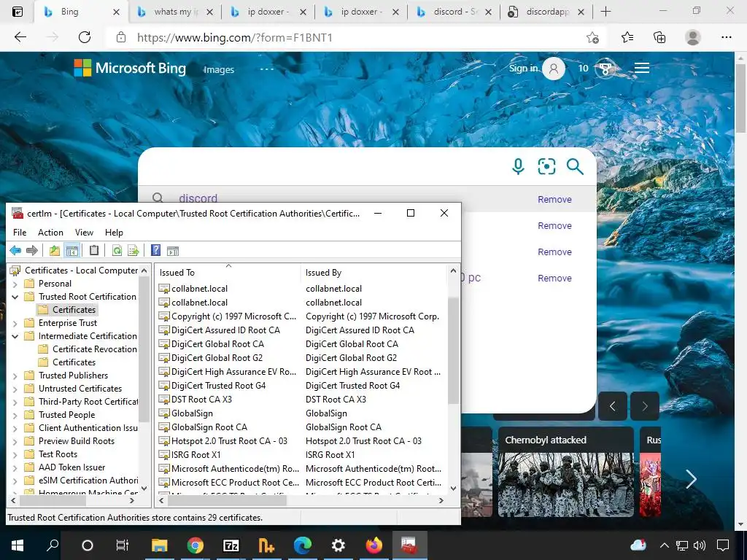Image resolution: width=747 pixels, height=560 pixels.
Task: Open the 'Chernobyl attacked' news card
Action: click(566, 472)
